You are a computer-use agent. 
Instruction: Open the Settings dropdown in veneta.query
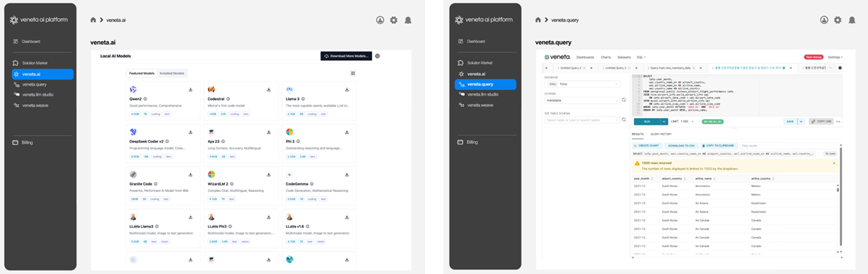835,57
